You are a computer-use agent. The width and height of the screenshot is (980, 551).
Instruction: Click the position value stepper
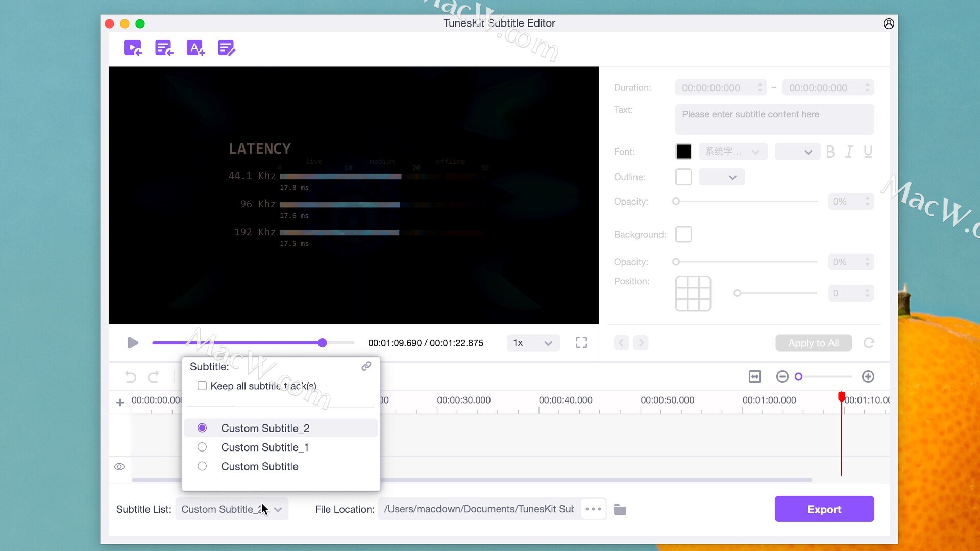867,293
